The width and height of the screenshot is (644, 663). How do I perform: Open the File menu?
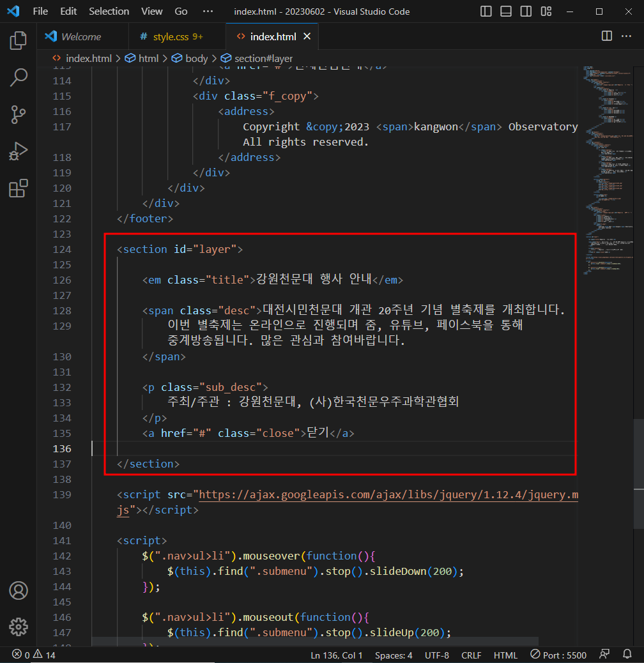[40, 11]
